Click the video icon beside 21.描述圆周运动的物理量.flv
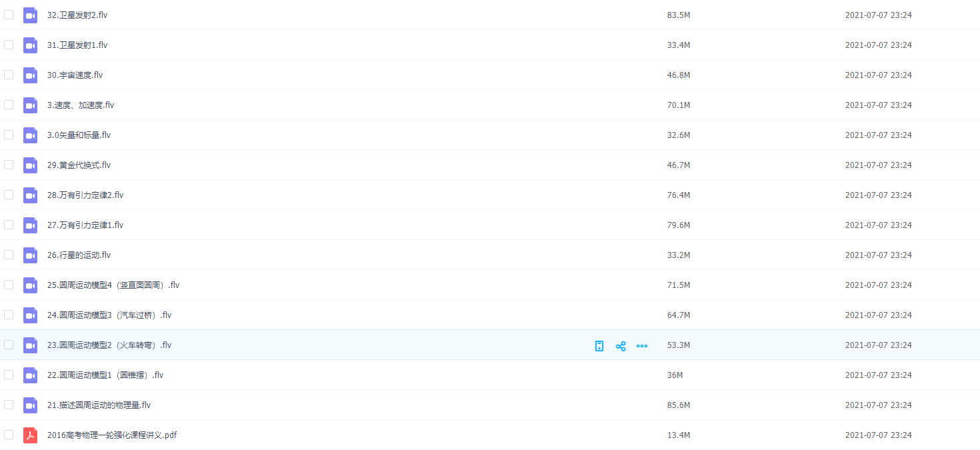The image size is (980, 450). click(x=30, y=405)
